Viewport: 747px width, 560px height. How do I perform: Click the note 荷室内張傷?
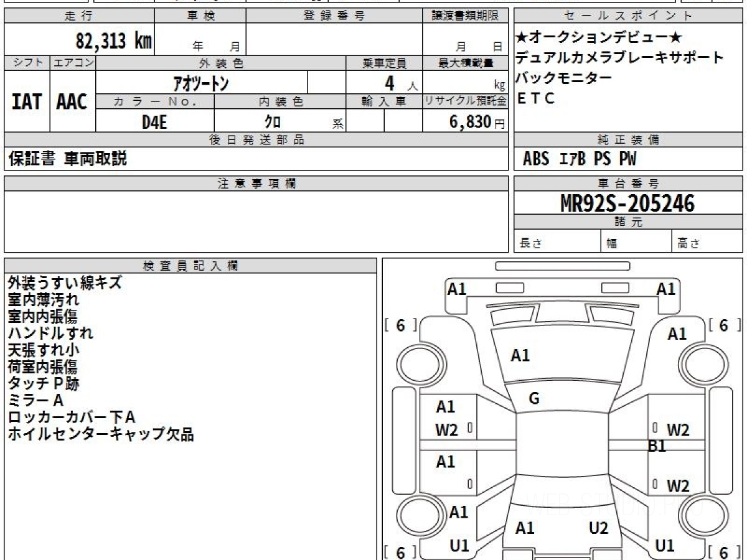coord(43,366)
